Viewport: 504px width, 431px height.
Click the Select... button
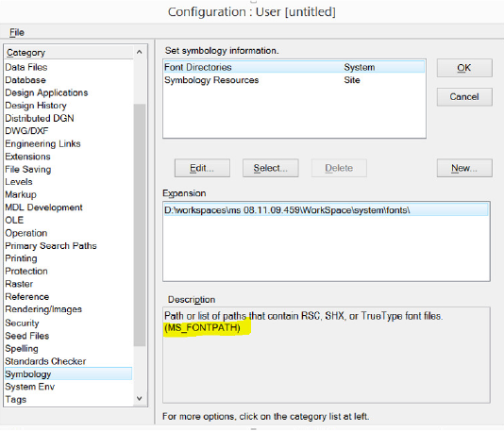(x=270, y=168)
